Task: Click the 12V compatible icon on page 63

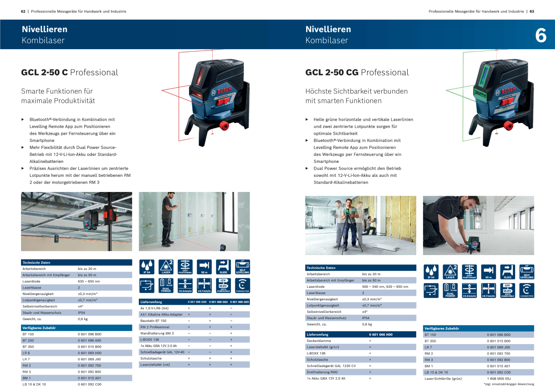Action: click(x=508, y=290)
